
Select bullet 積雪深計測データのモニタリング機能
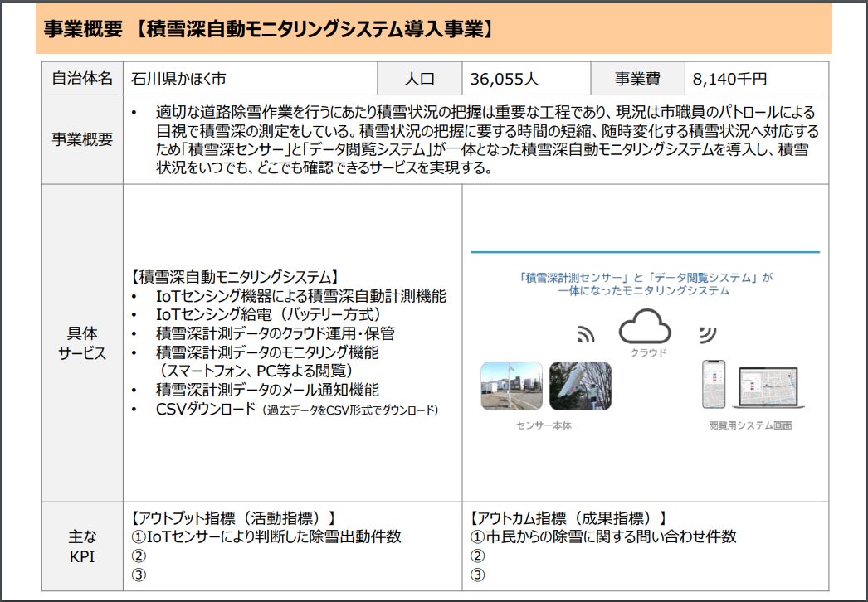pos(267,352)
